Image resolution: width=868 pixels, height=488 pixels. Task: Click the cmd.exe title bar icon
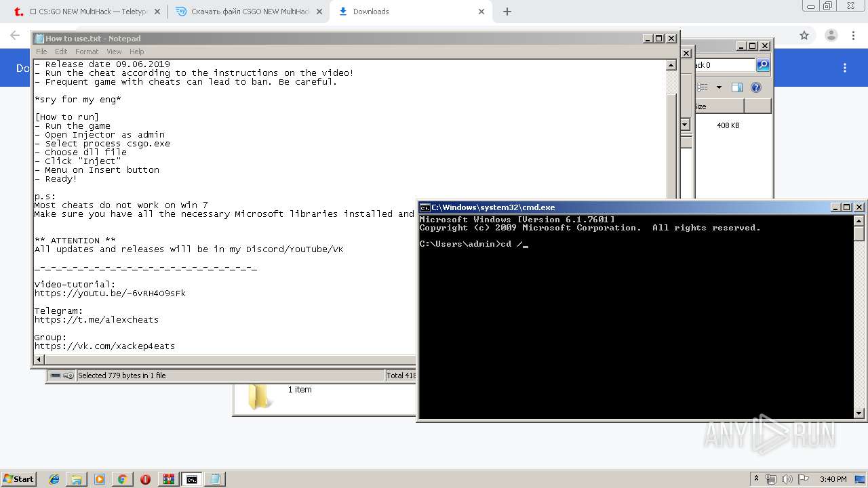pyautogui.click(x=425, y=207)
